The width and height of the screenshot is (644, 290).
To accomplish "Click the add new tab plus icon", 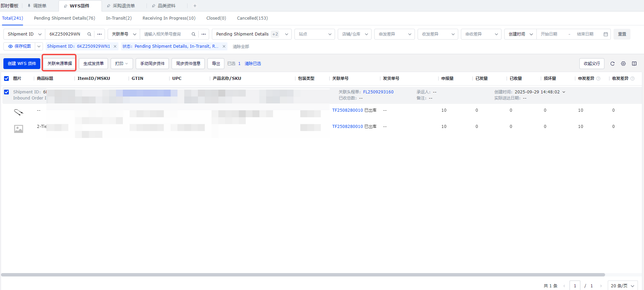I will pos(195,6).
